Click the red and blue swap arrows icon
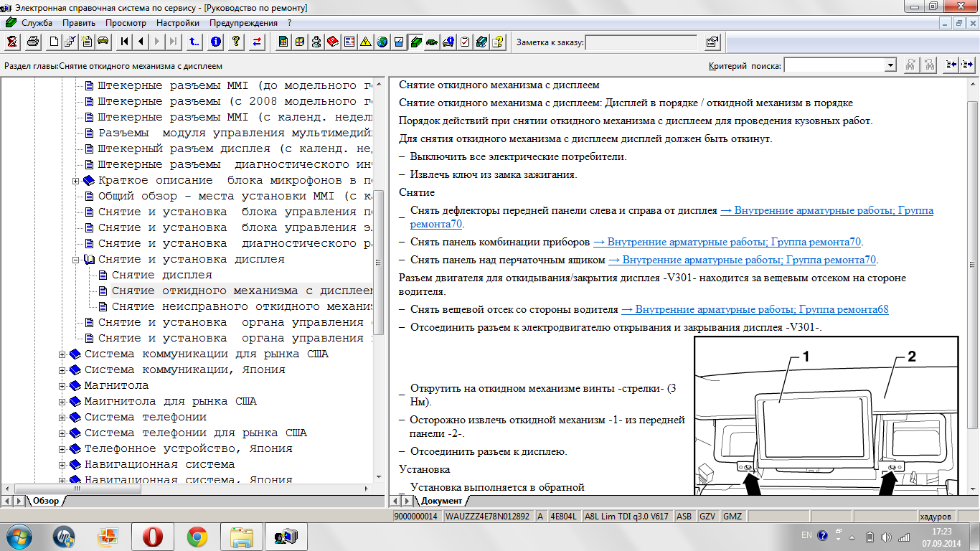980x551 pixels. click(x=256, y=42)
